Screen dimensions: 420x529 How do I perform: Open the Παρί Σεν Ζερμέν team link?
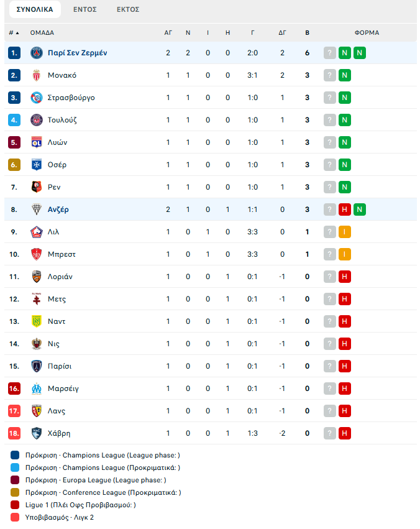[77, 53]
